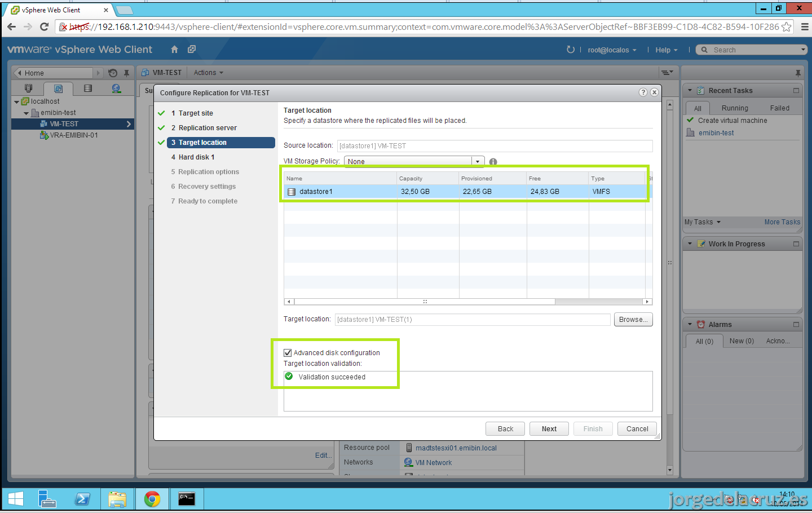The image size is (812, 513).
Task: Click the Search input field
Action: click(x=754, y=50)
